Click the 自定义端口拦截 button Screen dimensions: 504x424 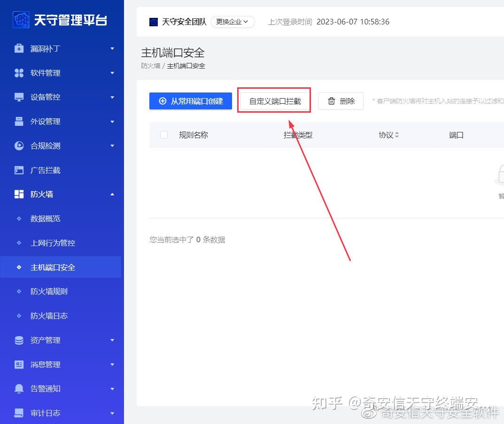(275, 101)
